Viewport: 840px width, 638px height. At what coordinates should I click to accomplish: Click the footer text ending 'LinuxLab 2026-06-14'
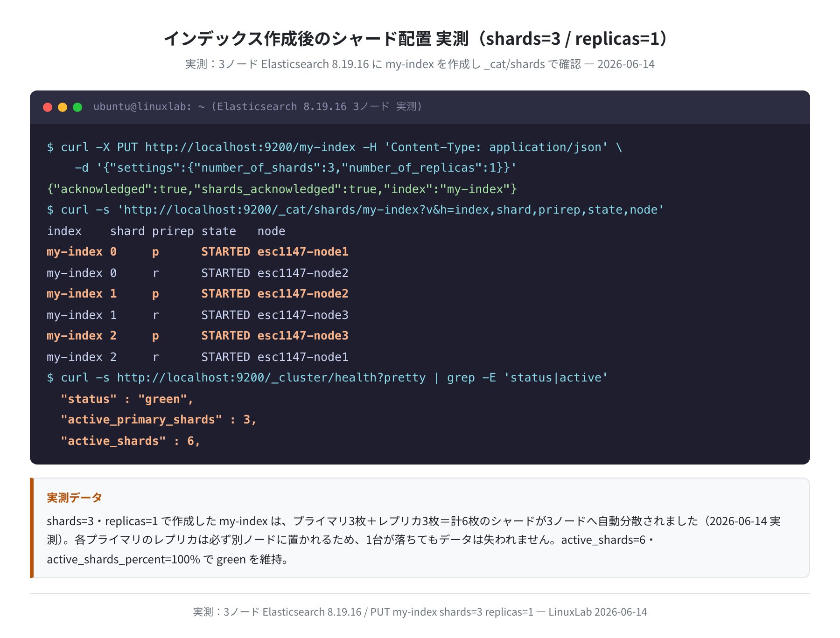[420, 612]
